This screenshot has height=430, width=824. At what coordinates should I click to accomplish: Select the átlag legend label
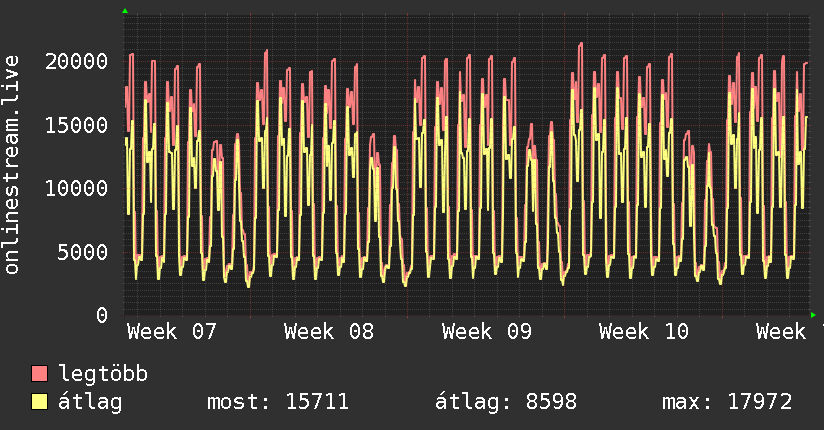pos(90,402)
